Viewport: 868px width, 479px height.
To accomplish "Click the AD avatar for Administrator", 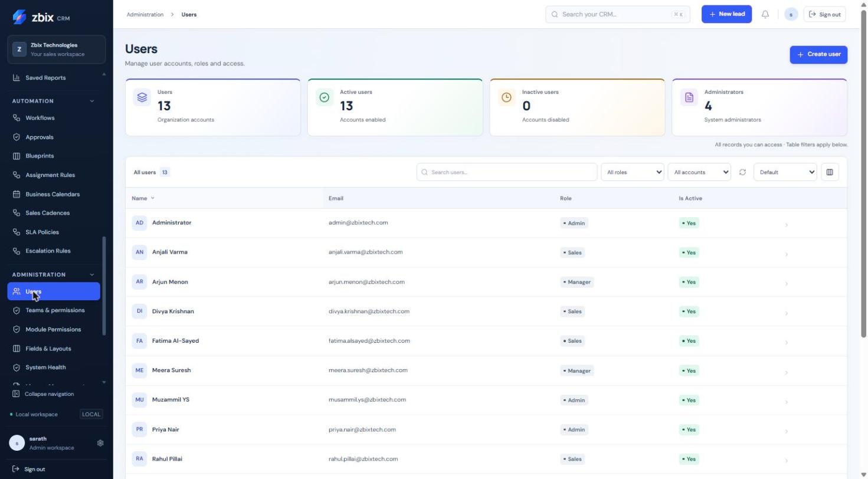I will (139, 223).
